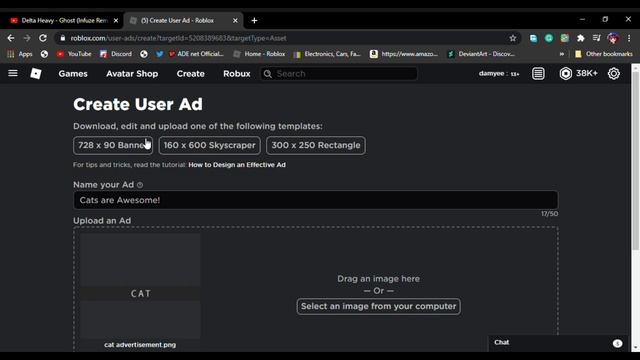Image resolution: width=640 pixels, height=360 pixels.
Task: Open the Electronics, Cars bookmark
Action: [x=327, y=54]
